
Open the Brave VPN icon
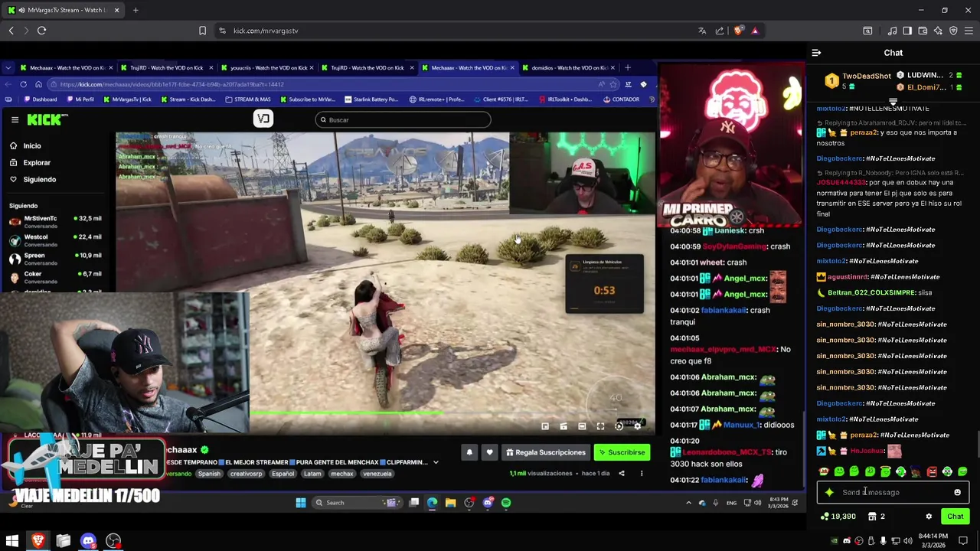tap(953, 31)
